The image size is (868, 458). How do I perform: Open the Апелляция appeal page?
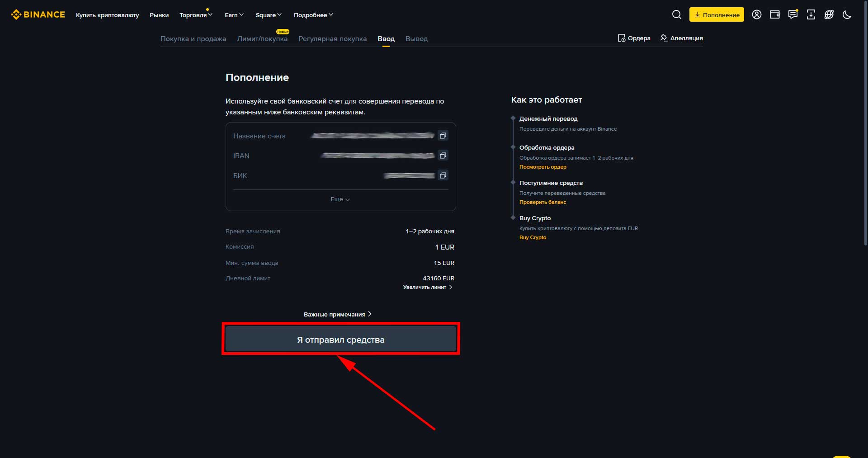click(x=681, y=38)
